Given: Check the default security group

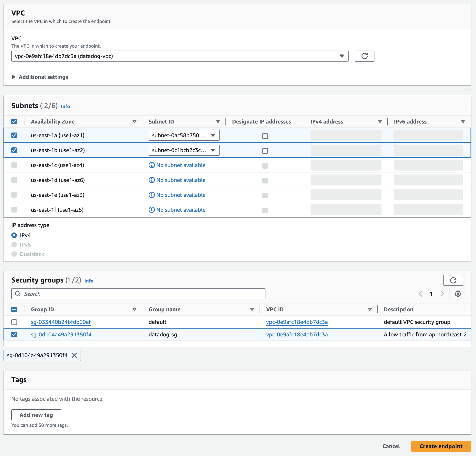Looking at the screenshot, I should pos(14,322).
